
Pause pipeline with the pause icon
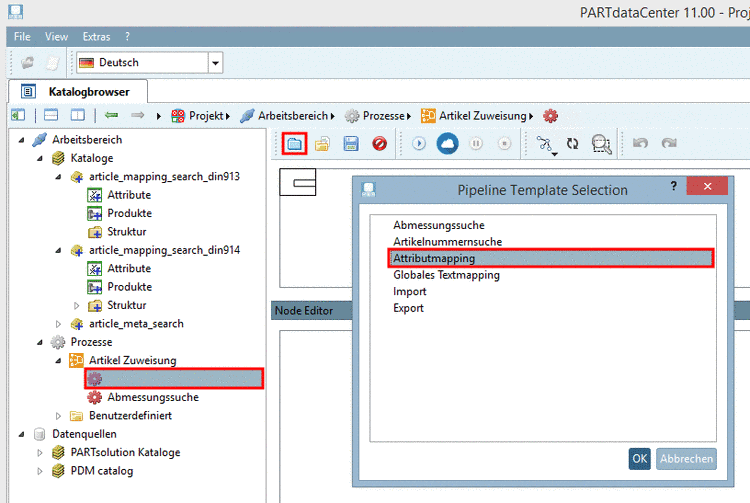click(x=476, y=143)
